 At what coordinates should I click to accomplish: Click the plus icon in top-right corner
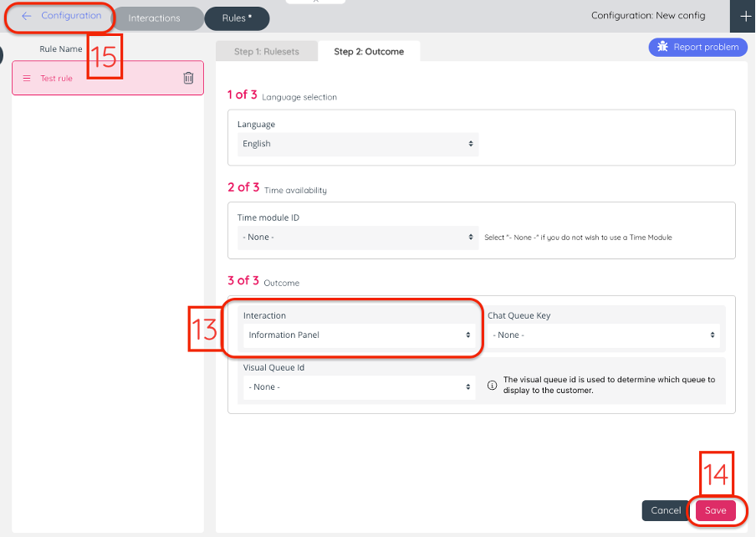(x=745, y=16)
